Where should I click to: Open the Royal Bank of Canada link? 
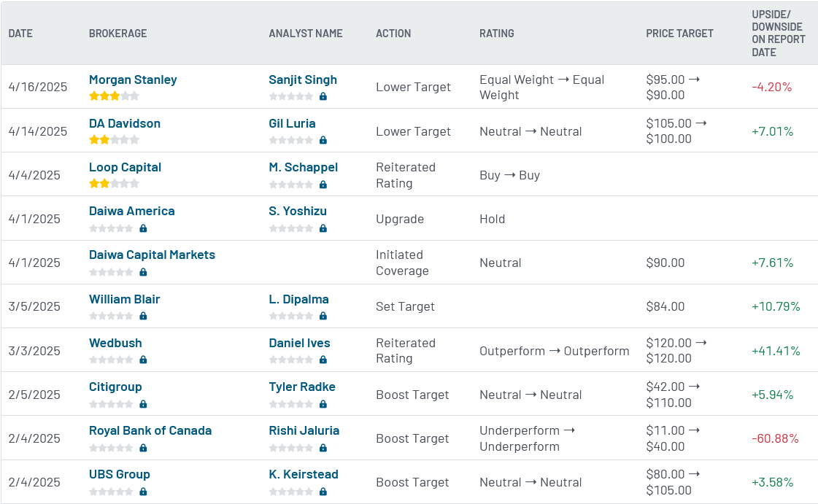[x=150, y=430]
